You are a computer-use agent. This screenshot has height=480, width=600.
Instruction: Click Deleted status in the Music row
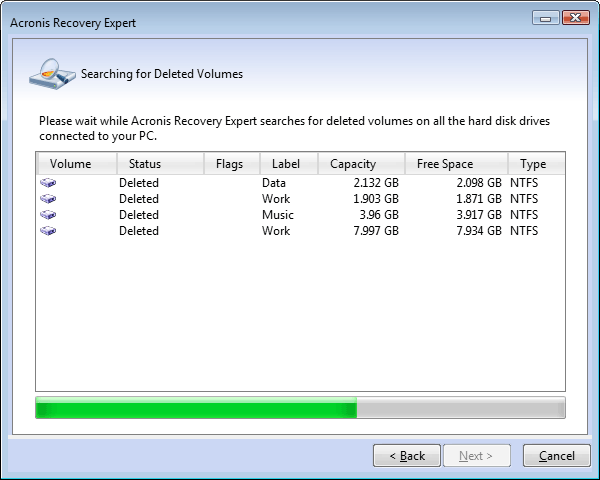click(139, 215)
